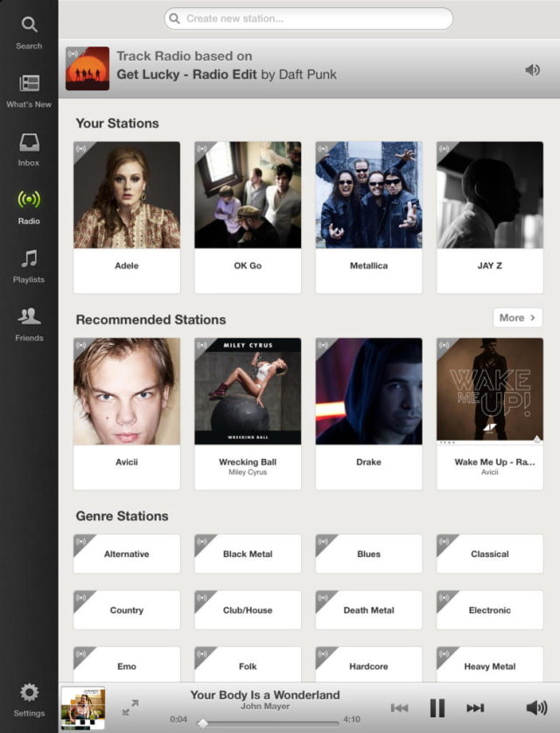Click More for recommended stations

click(x=517, y=318)
